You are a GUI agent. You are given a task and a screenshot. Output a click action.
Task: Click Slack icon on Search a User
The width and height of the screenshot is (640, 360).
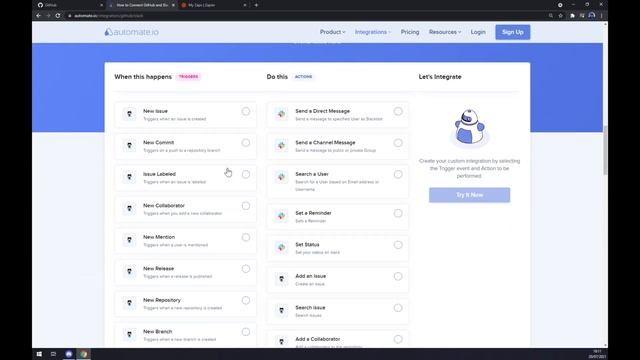click(x=281, y=177)
